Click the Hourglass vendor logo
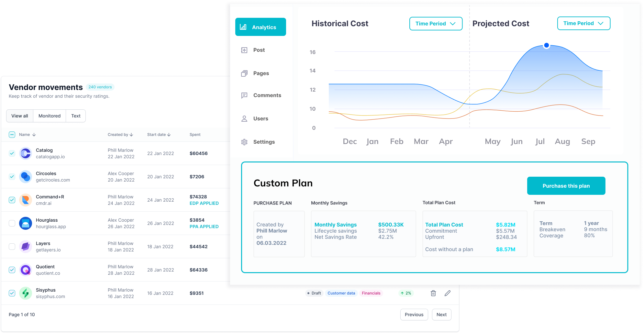The height and width of the screenshot is (333, 644). pos(26,223)
